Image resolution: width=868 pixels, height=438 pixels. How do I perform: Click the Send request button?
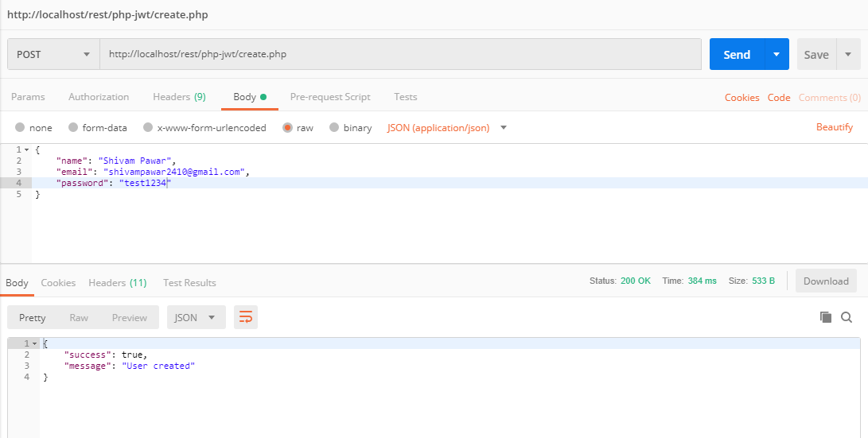tap(737, 54)
